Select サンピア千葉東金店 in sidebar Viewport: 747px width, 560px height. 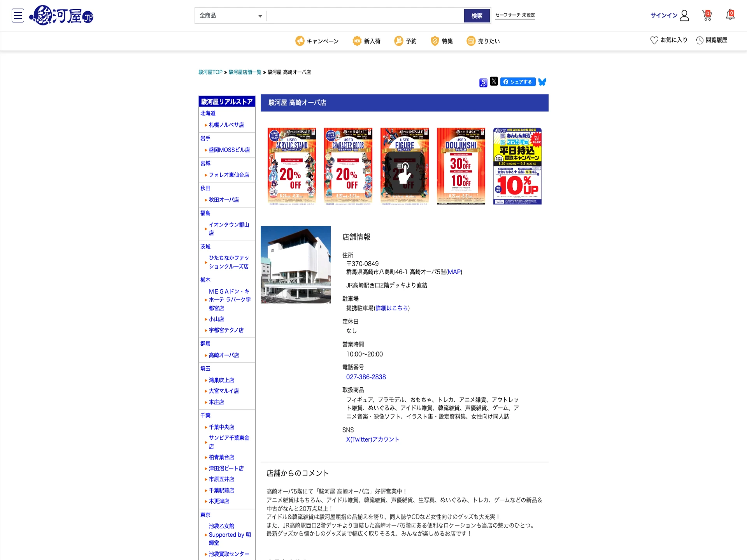coord(229,442)
